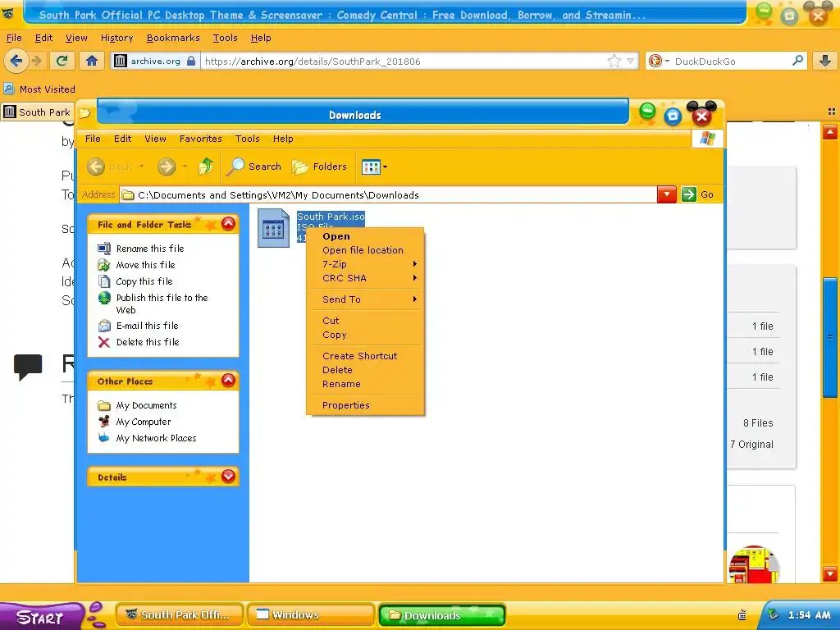Open the Back button history dropdown

pyautogui.click(x=141, y=167)
